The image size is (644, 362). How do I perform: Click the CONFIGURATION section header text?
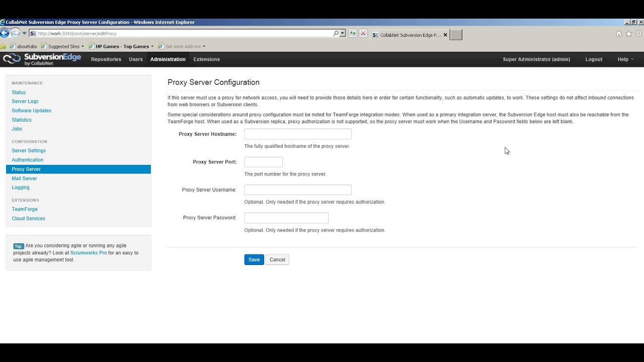pos(29,142)
